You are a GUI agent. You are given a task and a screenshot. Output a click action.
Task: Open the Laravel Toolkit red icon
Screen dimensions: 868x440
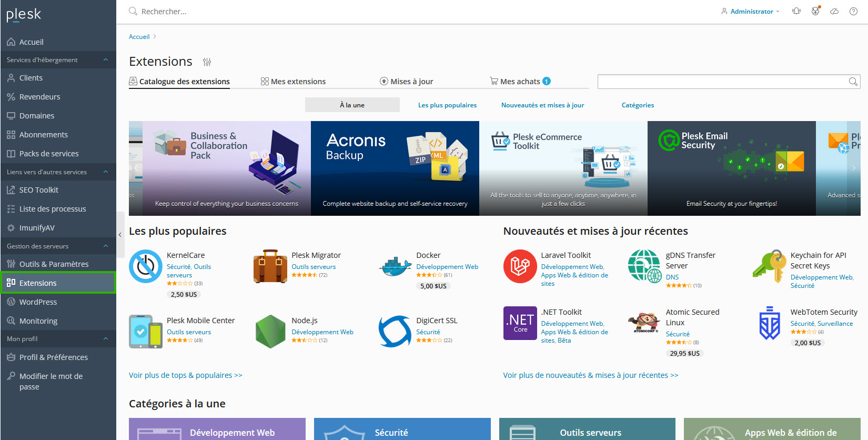pos(520,266)
